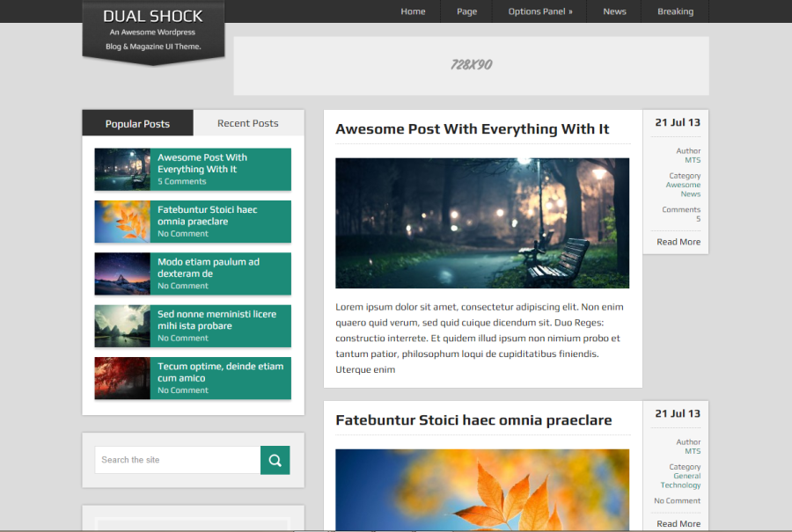Open the misty lake post thumbnail
The height and width of the screenshot is (532, 792).
[x=122, y=326]
